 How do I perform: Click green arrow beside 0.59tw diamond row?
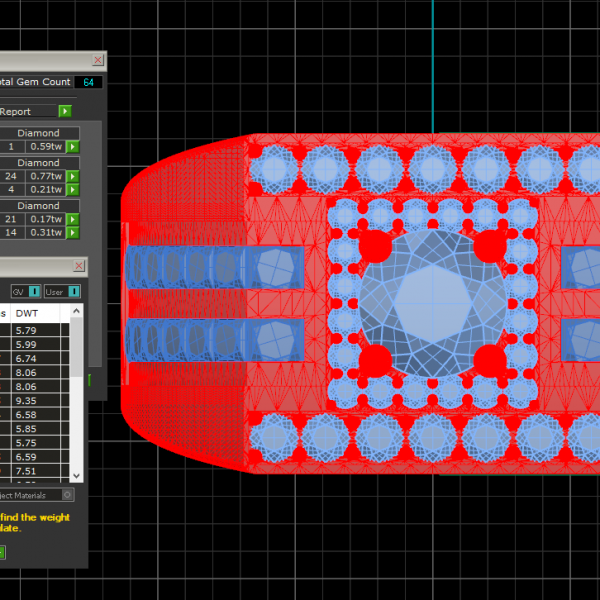click(x=72, y=147)
